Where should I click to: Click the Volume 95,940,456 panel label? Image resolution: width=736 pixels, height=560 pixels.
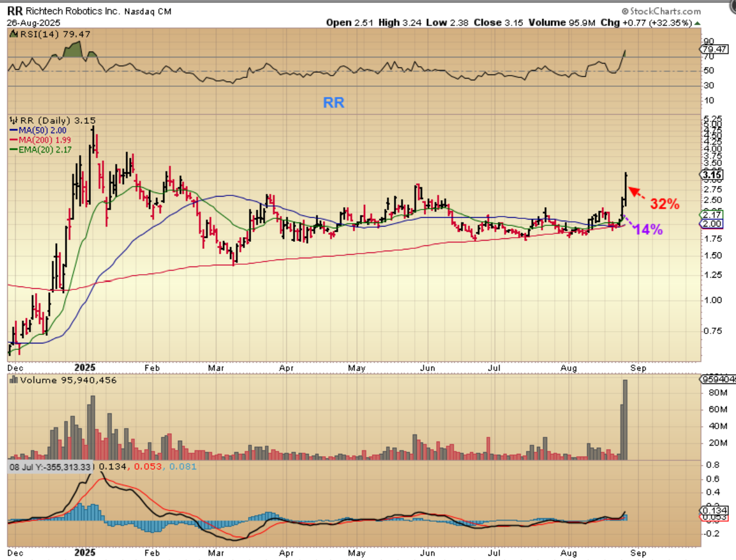(x=68, y=380)
